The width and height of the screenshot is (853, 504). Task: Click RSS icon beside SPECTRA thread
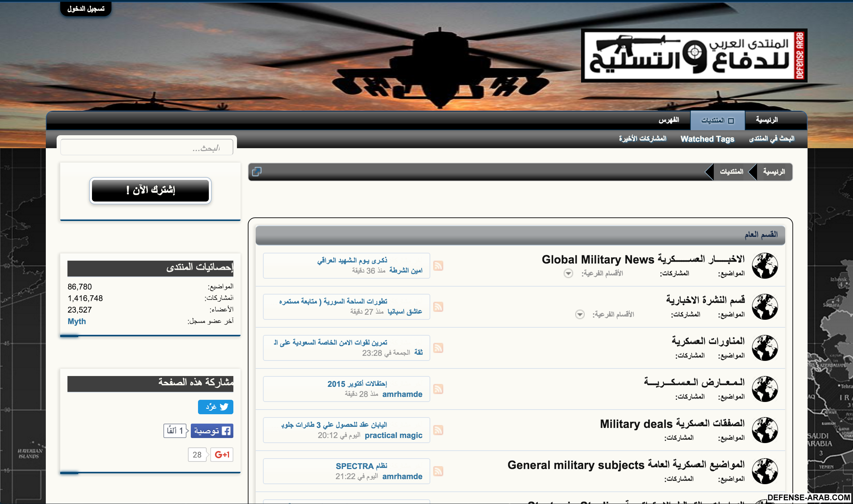[438, 471]
